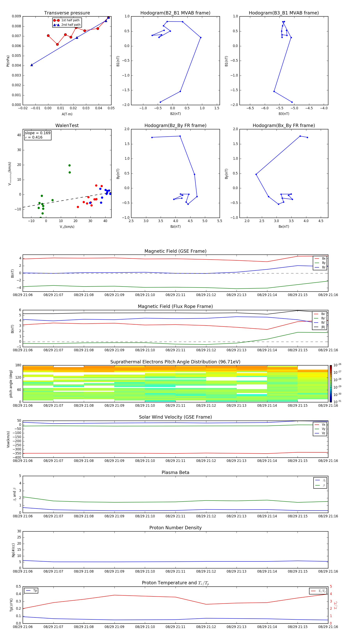Screen dimensions: 351x644
Task: Click the "pitch angle (deg)" axis label
Action: tap(11, 384)
